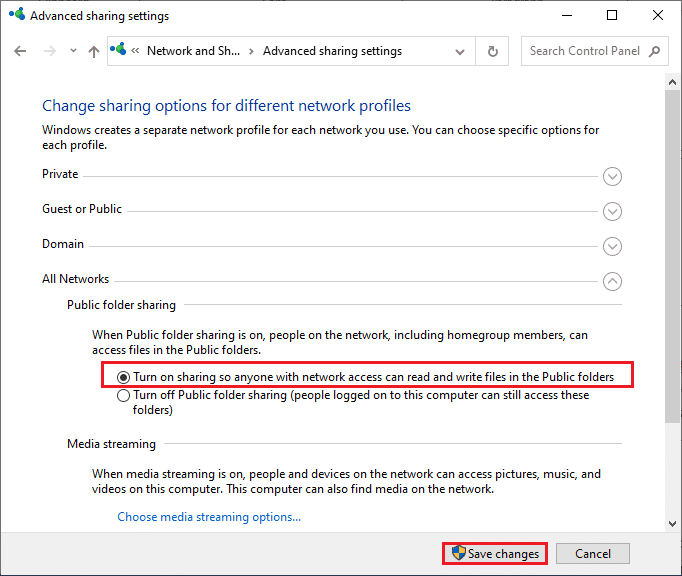Viewport: 682px width, 576px height.
Task: Click in the Search Control Panel field
Action: pos(585,51)
